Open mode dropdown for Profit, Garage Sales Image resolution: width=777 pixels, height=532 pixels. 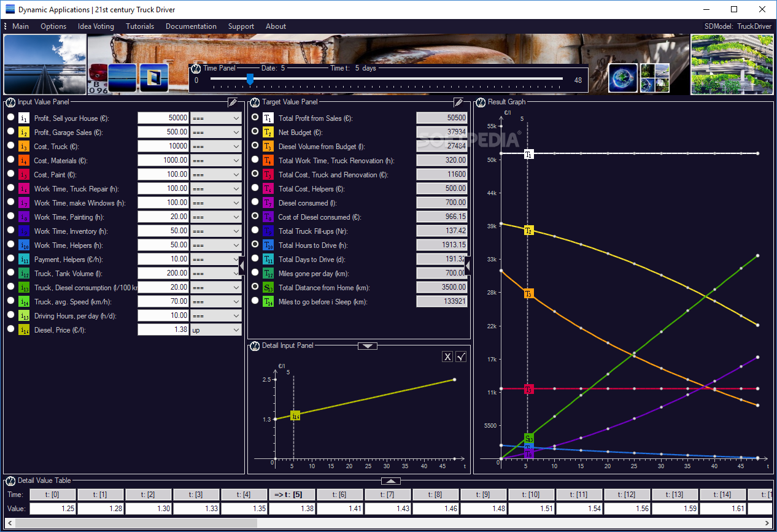216,132
